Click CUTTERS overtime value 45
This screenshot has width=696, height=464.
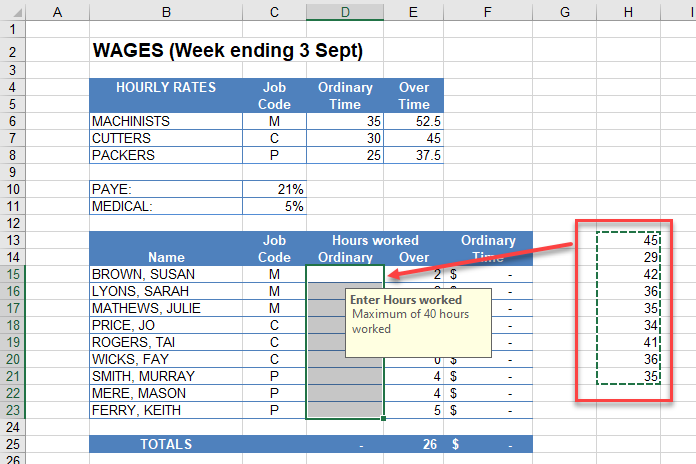(413, 138)
